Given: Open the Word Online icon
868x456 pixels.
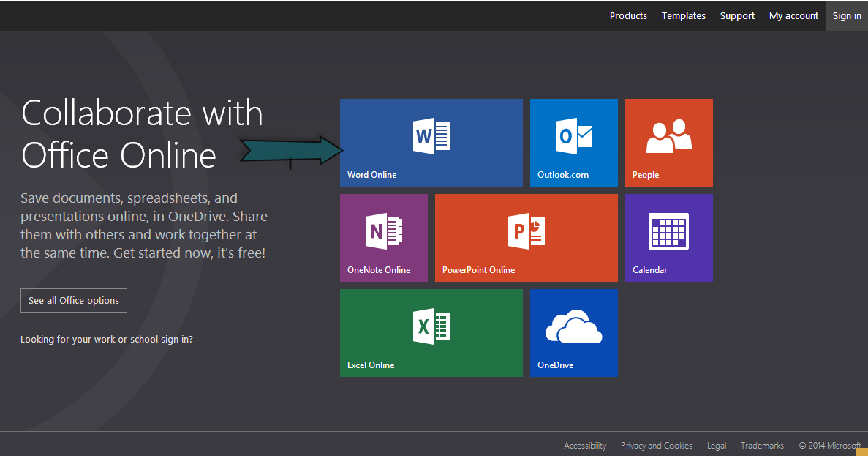Looking at the screenshot, I should point(431,136).
